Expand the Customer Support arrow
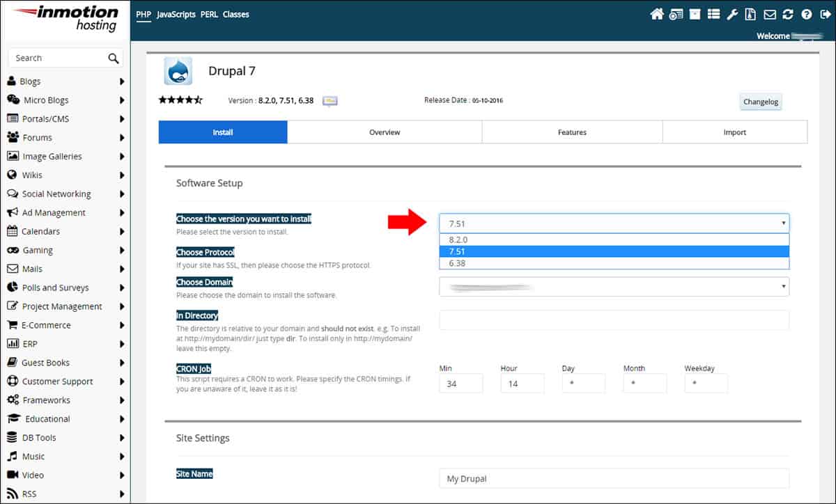The height and width of the screenshot is (504, 836). point(122,381)
